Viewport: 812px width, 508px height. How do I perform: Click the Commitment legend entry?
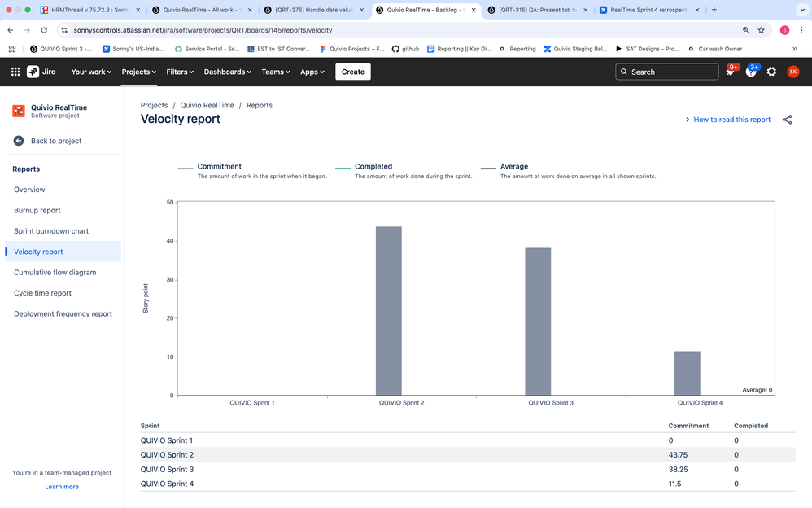252,171
